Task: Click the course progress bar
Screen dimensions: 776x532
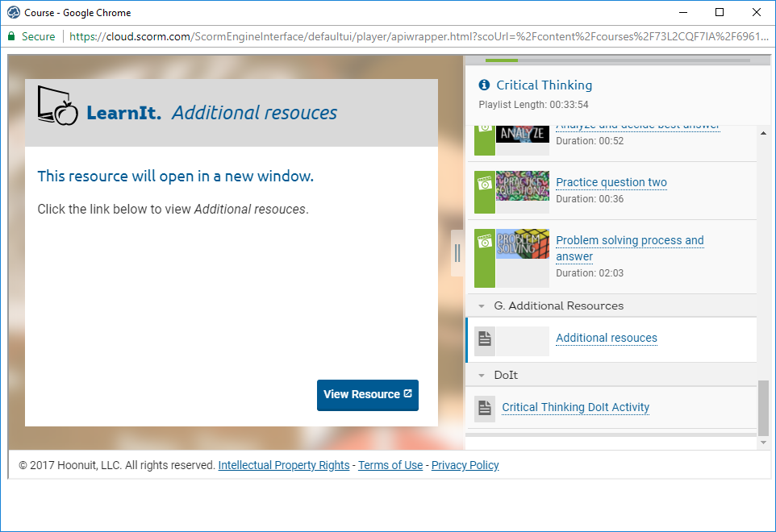Action: [618, 60]
